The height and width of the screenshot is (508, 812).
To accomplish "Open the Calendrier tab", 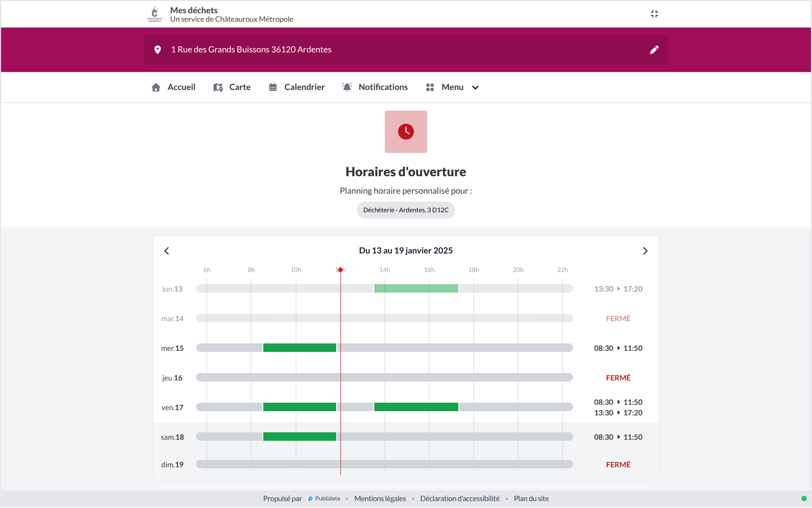I will click(297, 87).
